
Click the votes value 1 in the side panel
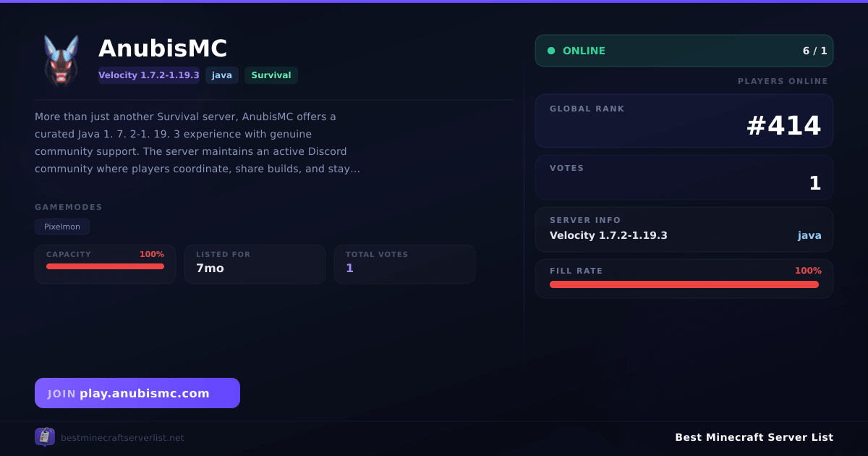coord(815,183)
